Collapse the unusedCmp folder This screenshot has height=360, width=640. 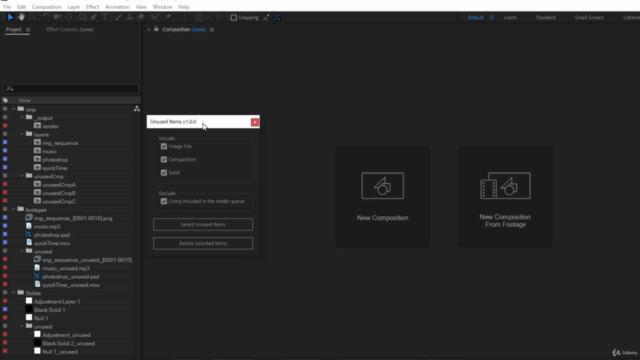[x=22, y=176]
